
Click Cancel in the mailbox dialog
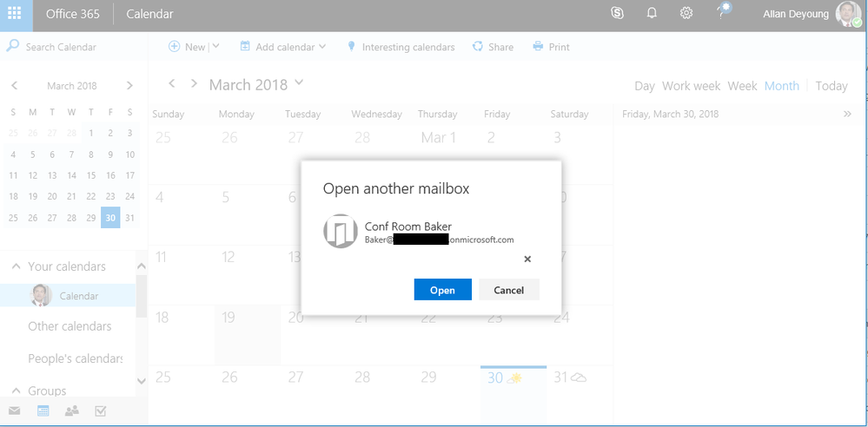(509, 290)
